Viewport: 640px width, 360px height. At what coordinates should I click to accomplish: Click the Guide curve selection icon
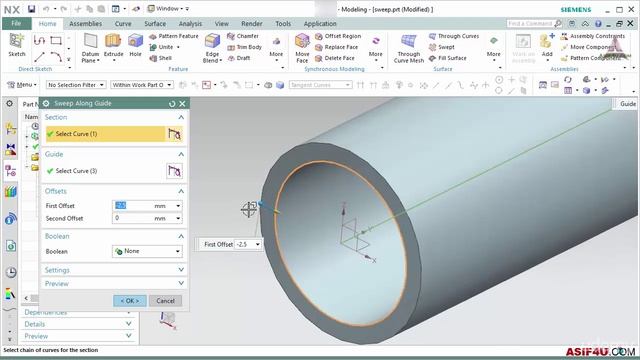coord(174,171)
